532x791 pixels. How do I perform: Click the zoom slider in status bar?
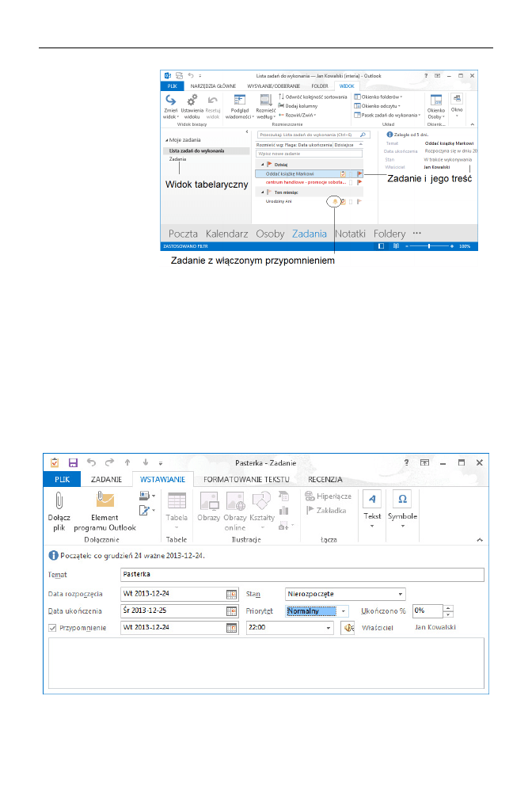click(430, 246)
